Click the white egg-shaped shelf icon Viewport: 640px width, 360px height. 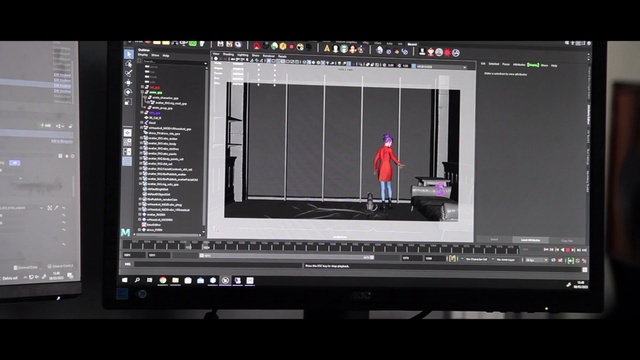(380, 50)
